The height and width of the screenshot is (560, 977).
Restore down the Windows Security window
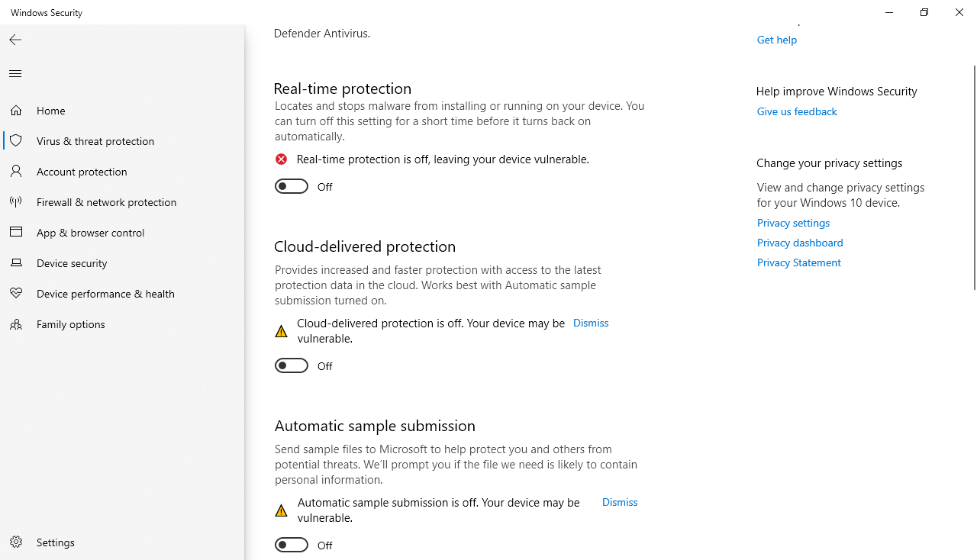coord(924,12)
